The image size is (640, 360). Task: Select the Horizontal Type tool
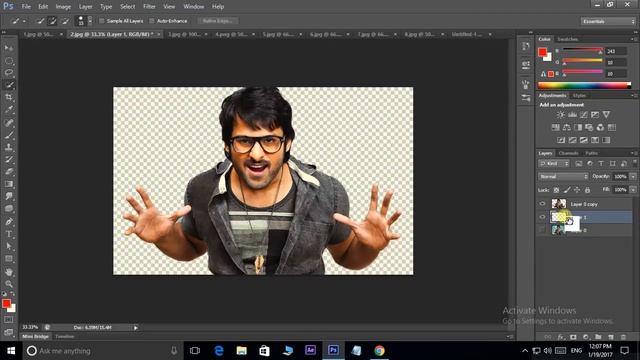coord(9,234)
